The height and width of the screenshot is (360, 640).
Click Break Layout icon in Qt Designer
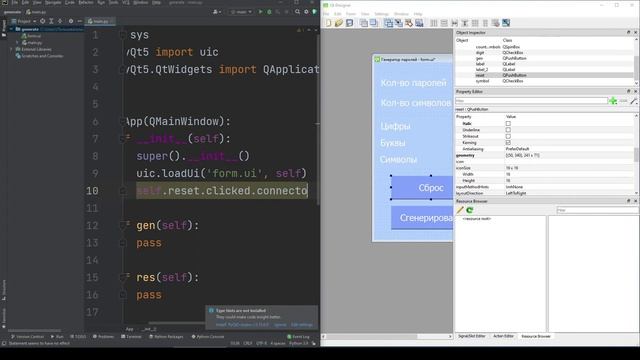tap(496, 23)
